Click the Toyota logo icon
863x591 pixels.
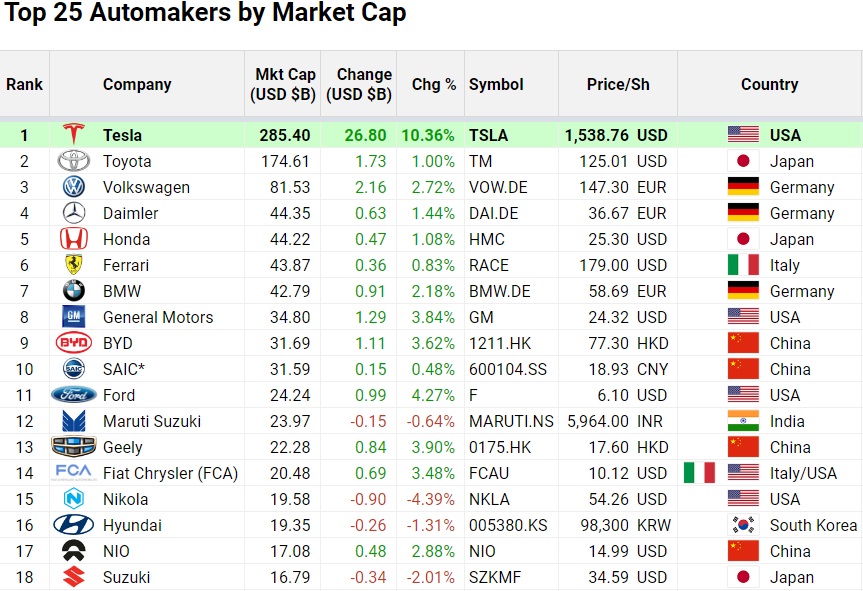(74, 161)
